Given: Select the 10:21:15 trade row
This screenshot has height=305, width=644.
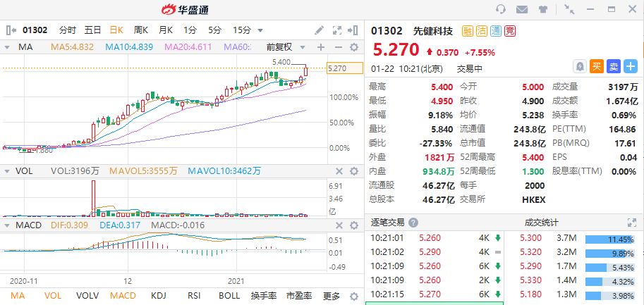Looking at the screenshot, I should tap(435, 294).
